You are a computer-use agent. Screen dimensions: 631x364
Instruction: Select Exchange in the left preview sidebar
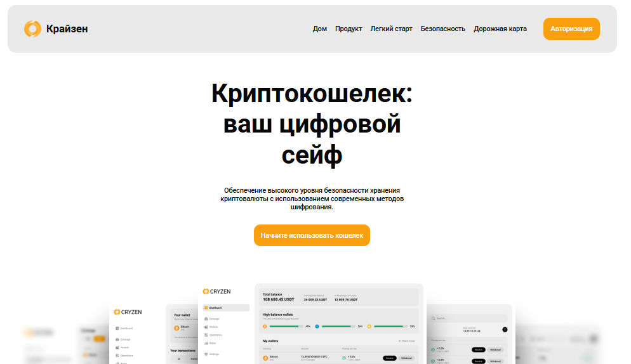[x=123, y=339]
